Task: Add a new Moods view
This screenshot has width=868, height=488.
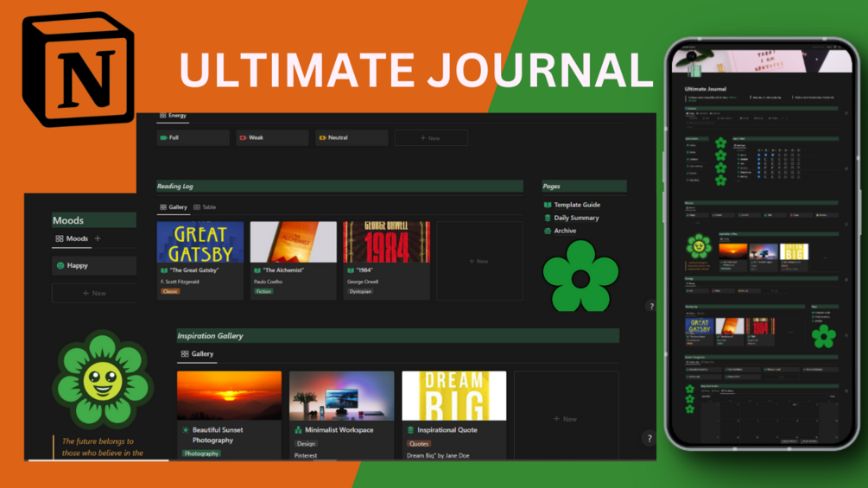Action: pyautogui.click(x=98, y=238)
